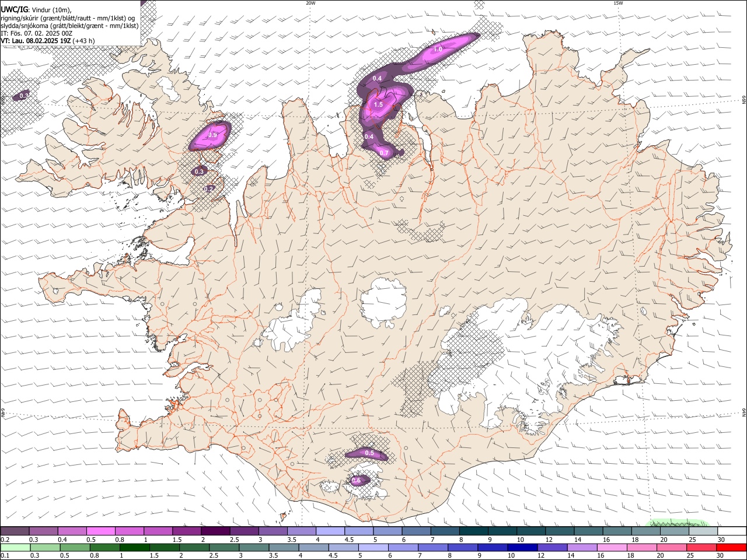Screen dimensions: 747x560
Task: Pick the green swatch between 0.8 and 1
Action: [105, 547]
